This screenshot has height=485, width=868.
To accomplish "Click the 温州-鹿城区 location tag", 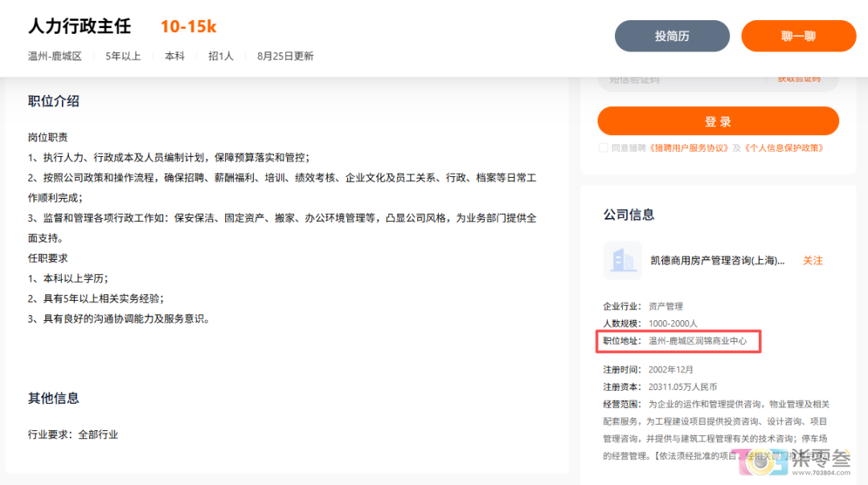I will point(55,56).
